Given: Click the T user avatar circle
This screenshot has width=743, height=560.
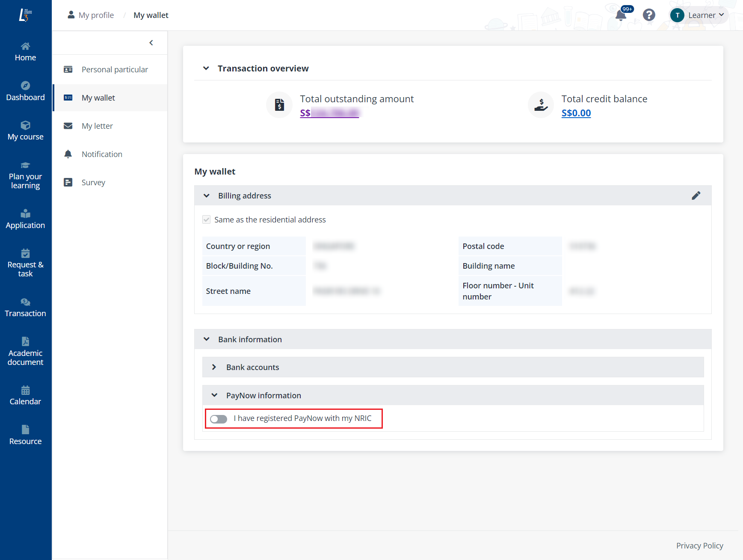Looking at the screenshot, I should click(677, 15).
